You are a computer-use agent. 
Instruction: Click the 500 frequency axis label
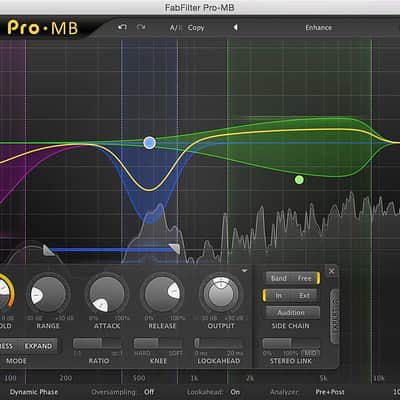139,378
